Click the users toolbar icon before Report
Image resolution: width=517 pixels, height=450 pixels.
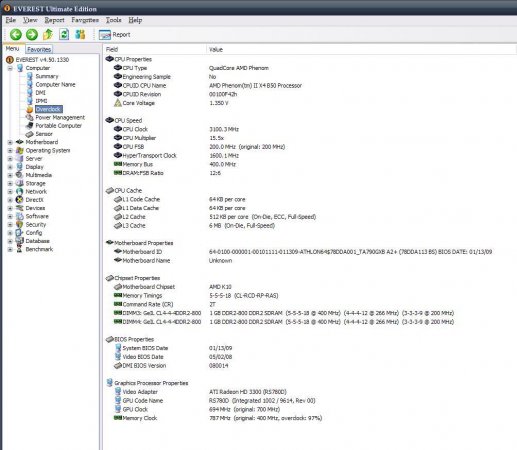[x=80, y=34]
